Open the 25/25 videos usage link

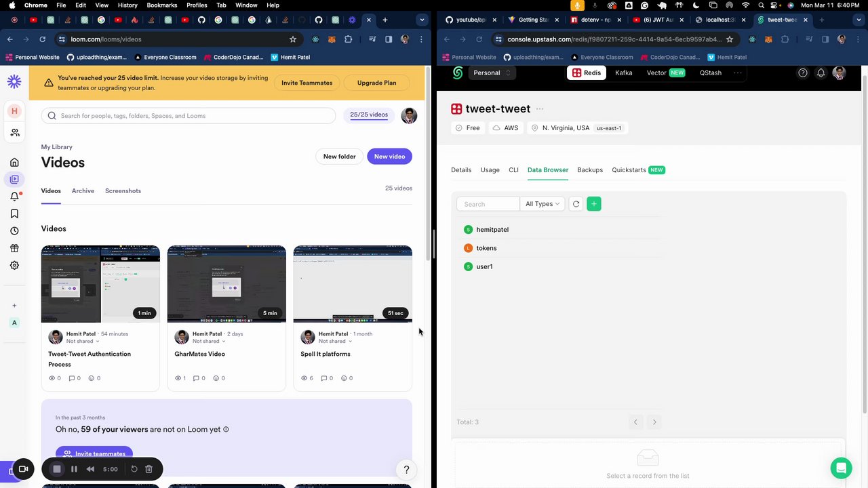(369, 115)
